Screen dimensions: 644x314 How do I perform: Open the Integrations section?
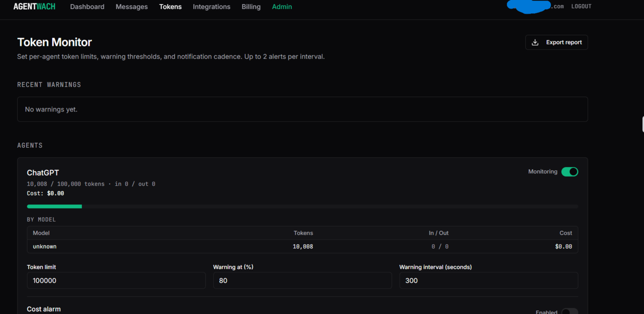(x=211, y=7)
